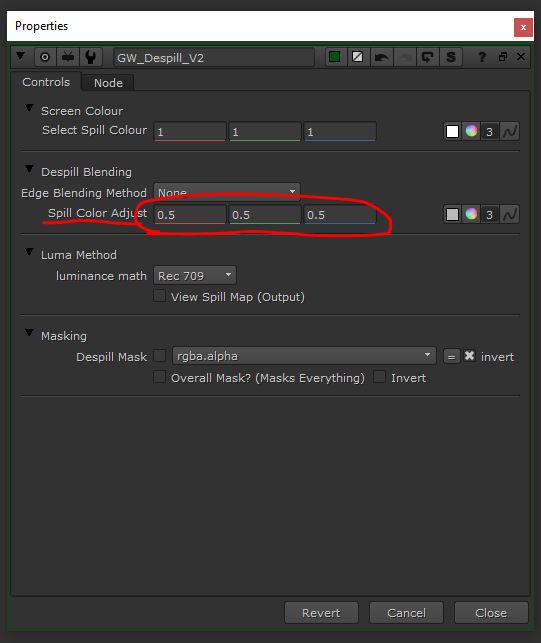Click the Revert button
Viewport: 541px width, 643px height.
[321, 613]
